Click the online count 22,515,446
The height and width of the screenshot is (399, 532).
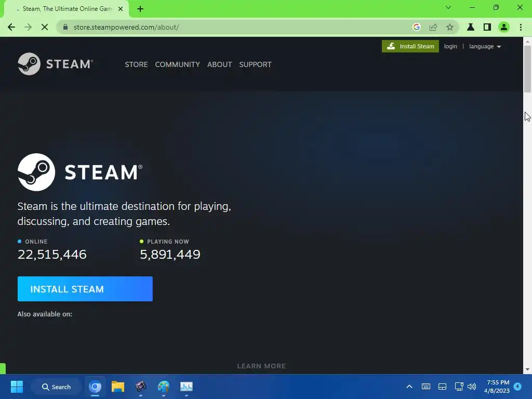pos(52,255)
